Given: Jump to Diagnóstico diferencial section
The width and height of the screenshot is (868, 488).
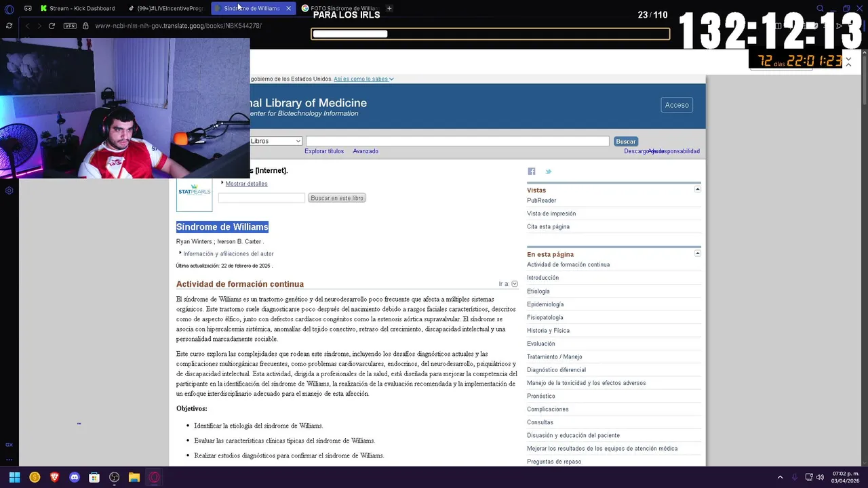Looking at the screenshot, I should pos(557,370).
